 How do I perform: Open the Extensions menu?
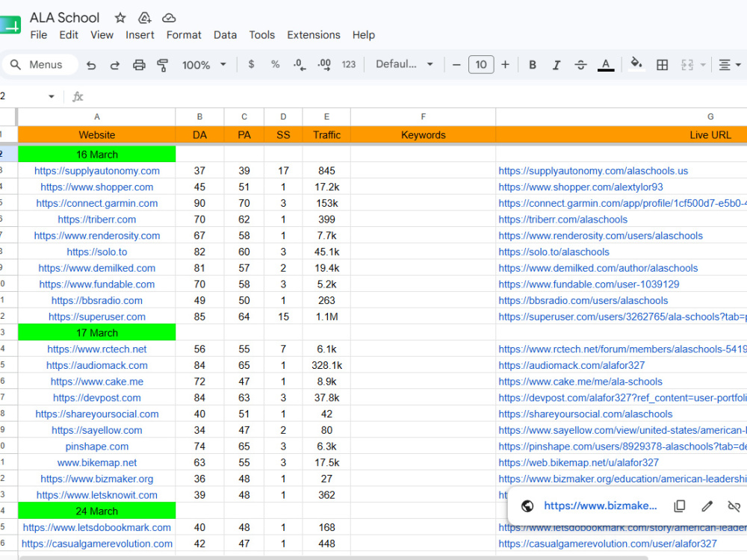[314, 35]
